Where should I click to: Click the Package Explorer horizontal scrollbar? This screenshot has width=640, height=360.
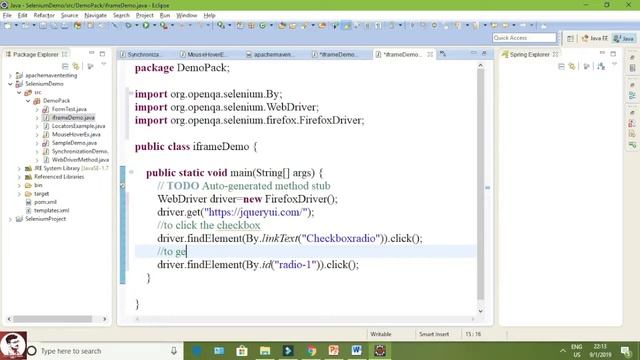click(53, 319)
